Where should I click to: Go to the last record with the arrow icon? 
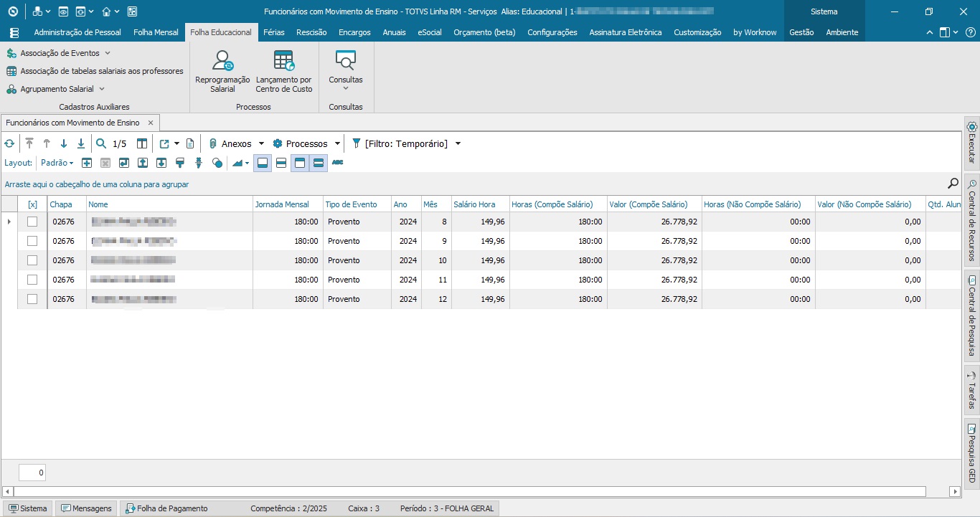[x=81, y=143]
